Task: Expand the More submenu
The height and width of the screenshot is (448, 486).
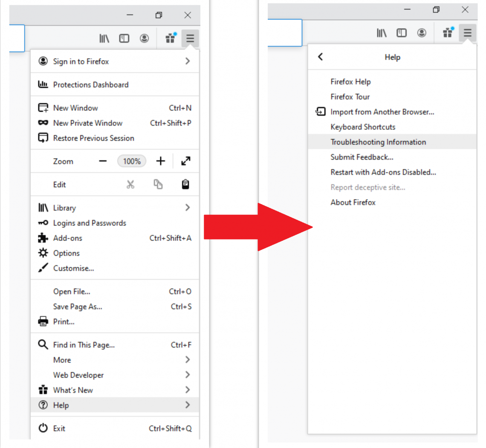Action: (x=62, y=360)
